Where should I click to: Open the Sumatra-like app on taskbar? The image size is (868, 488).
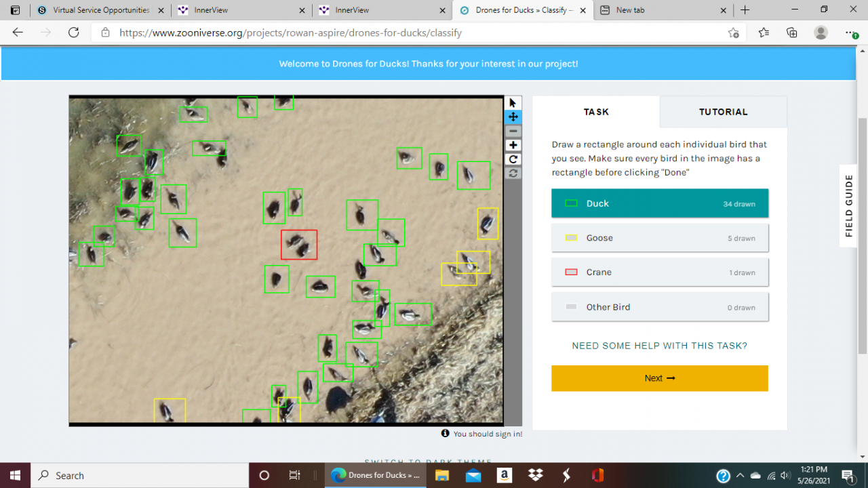[x=566, y=475]
